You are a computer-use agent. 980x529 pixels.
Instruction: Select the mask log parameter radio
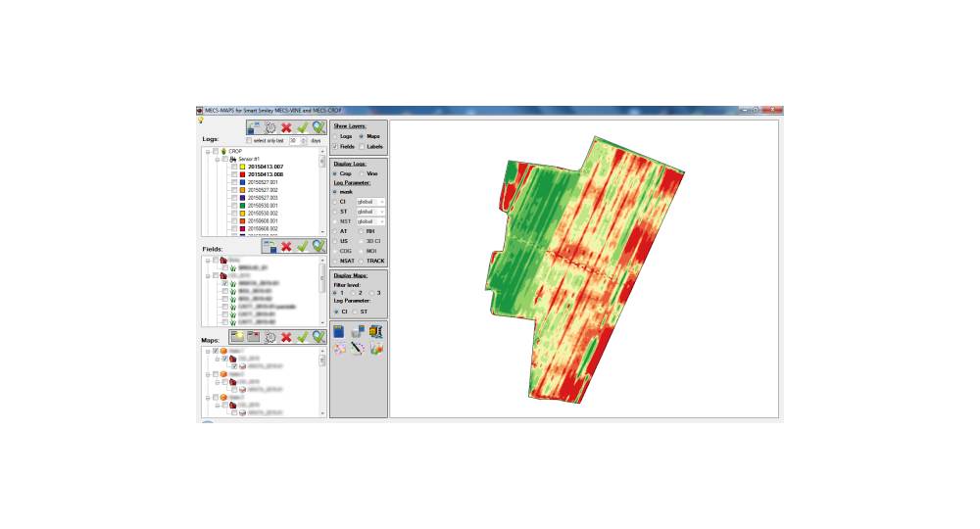coord(335,192)
